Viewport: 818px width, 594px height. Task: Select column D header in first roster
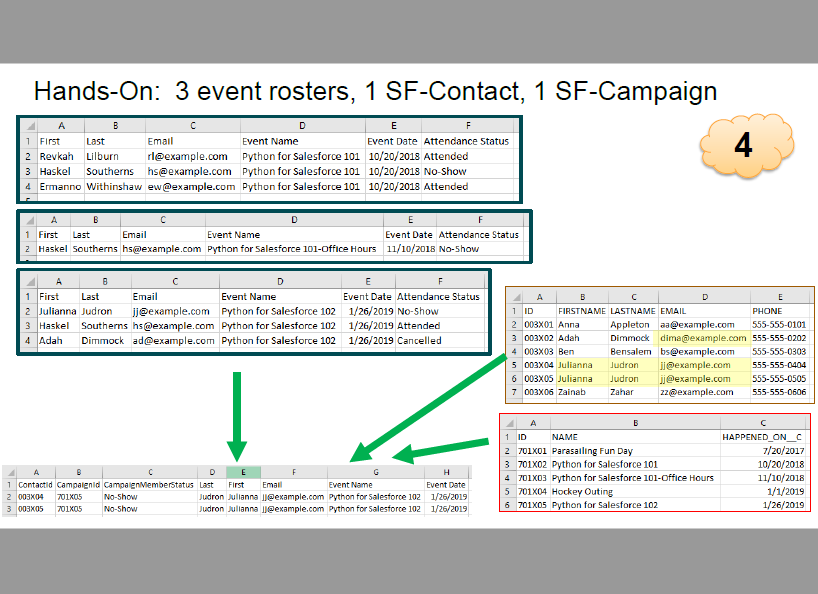[x=303, y=126]
